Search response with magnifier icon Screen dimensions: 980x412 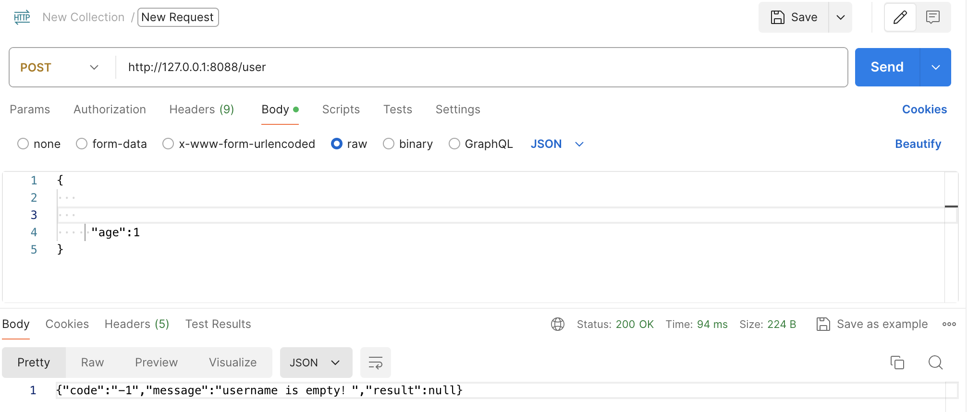(935, 363)
